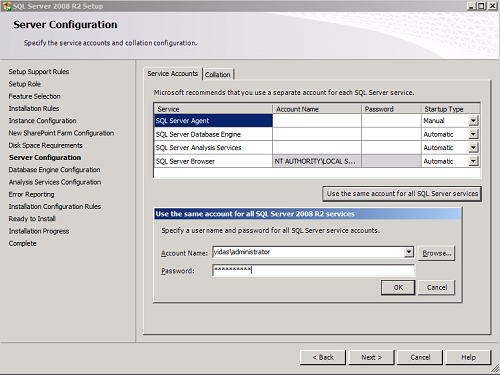The height and width of the screenshot is (375, 500).
Task: Click Password cell for SQL Server Database Engine
Action: coord(391,134)
